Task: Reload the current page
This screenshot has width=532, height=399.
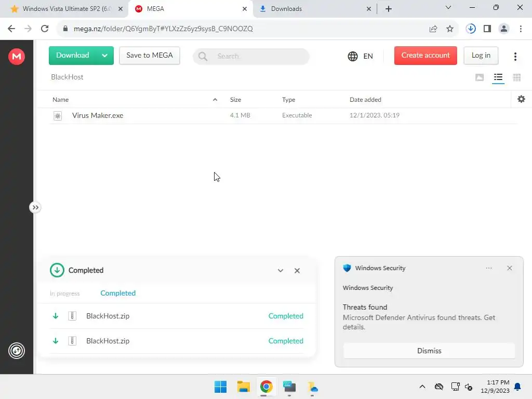Action: point(45,29)
